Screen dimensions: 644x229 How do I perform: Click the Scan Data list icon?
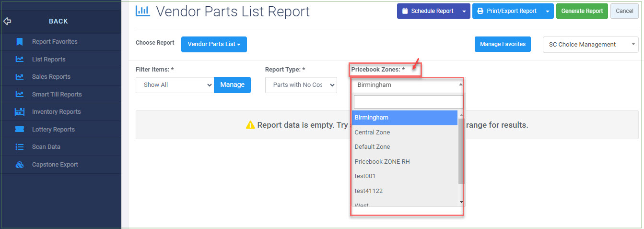[x=20, y=147]
